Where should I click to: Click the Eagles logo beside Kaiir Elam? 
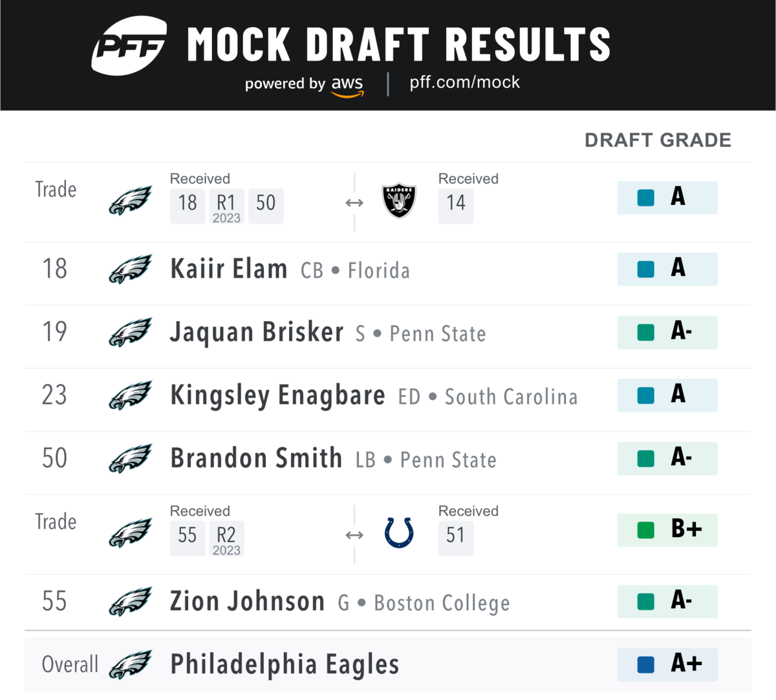130,269
